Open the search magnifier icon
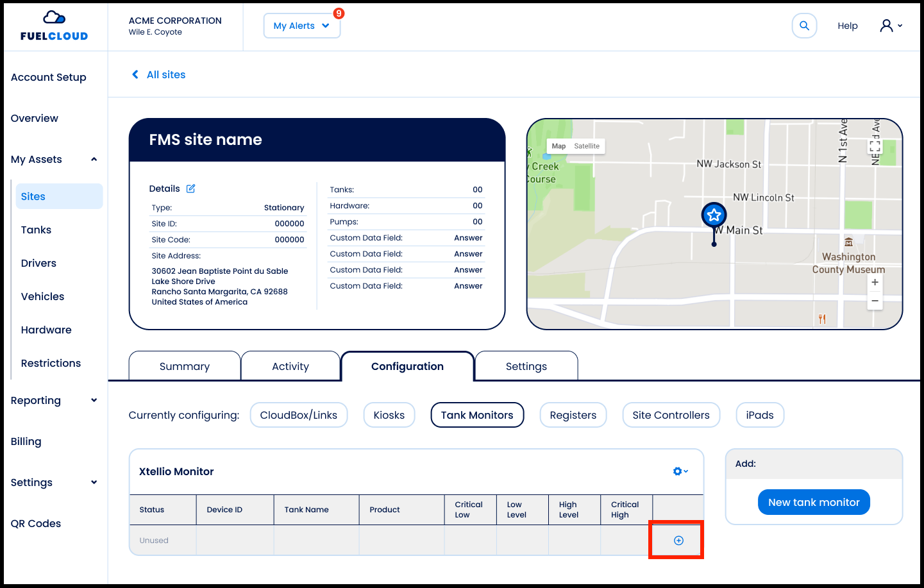The height and width of the screenshot is (588, 924). [x=804, y=26]
